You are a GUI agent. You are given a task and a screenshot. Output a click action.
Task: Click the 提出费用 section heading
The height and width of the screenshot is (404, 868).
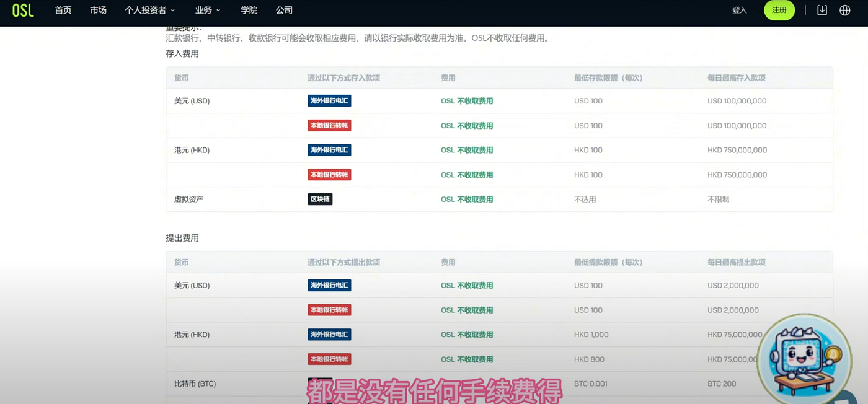182,238
